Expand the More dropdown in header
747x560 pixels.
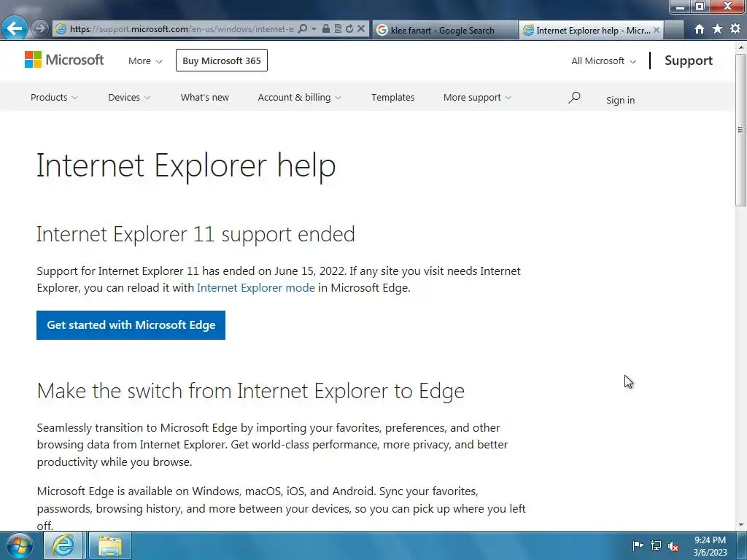145,61
